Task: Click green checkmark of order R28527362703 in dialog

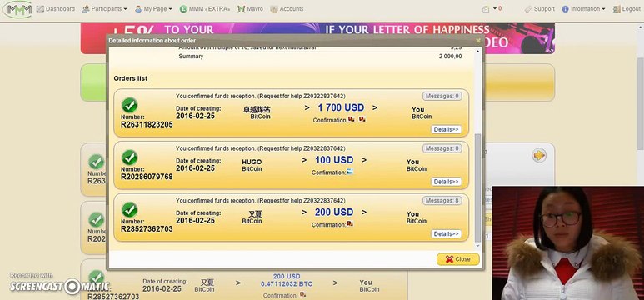Action: pyautogui.click(x=129, y=210)
